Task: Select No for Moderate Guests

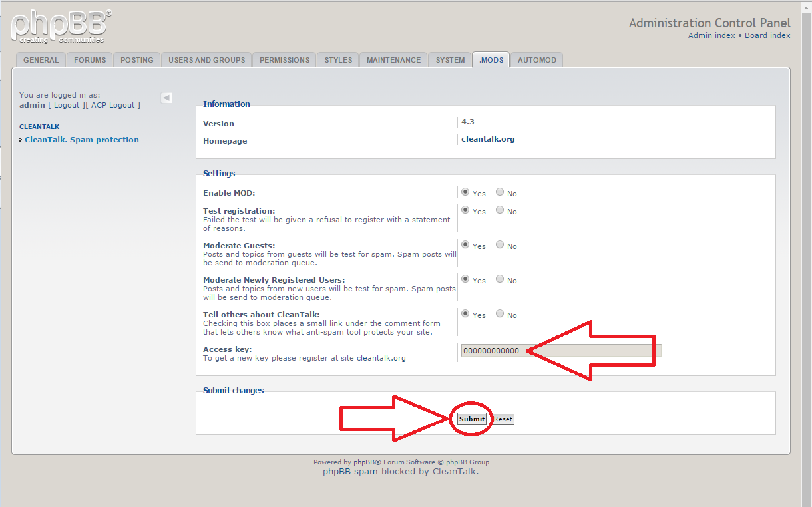Action: click(x=499, y=244)
